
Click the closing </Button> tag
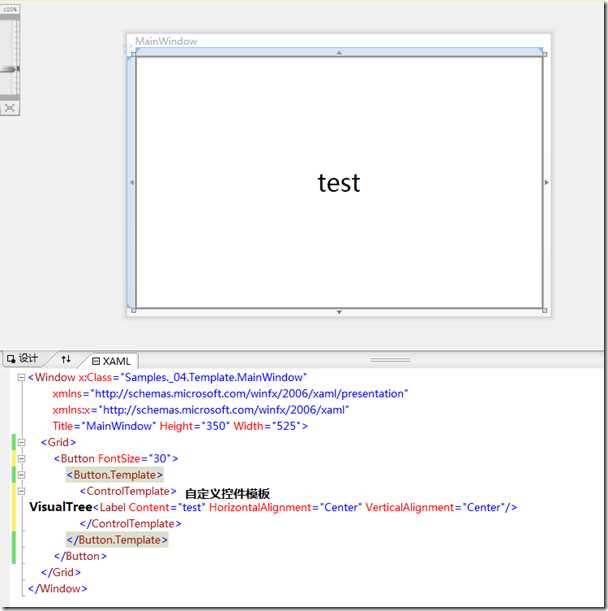(x=80, y=556)
